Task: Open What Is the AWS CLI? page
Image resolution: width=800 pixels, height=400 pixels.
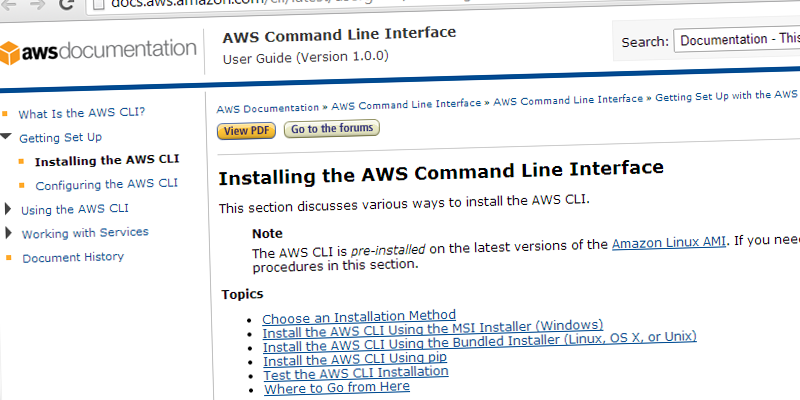Action: pyautogui.click(x=81, y=113)
